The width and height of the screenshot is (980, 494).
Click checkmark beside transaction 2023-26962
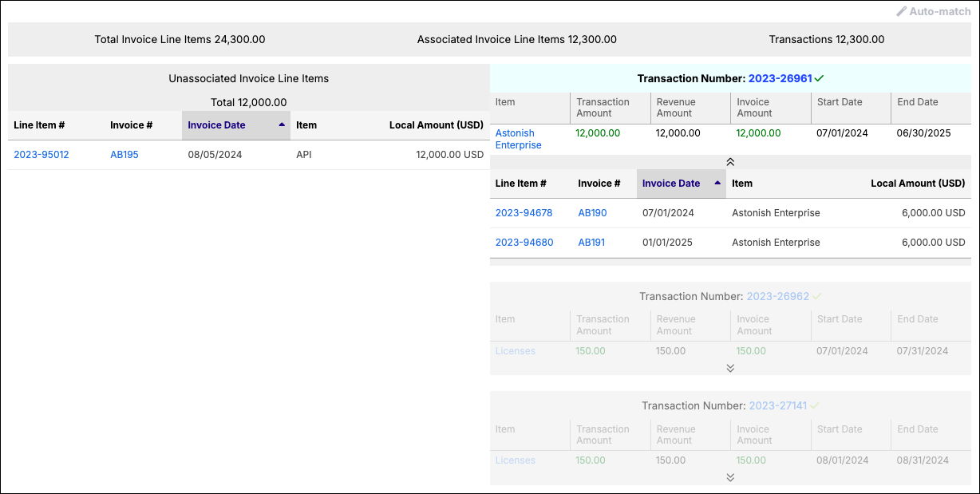(x=817, y=296)
